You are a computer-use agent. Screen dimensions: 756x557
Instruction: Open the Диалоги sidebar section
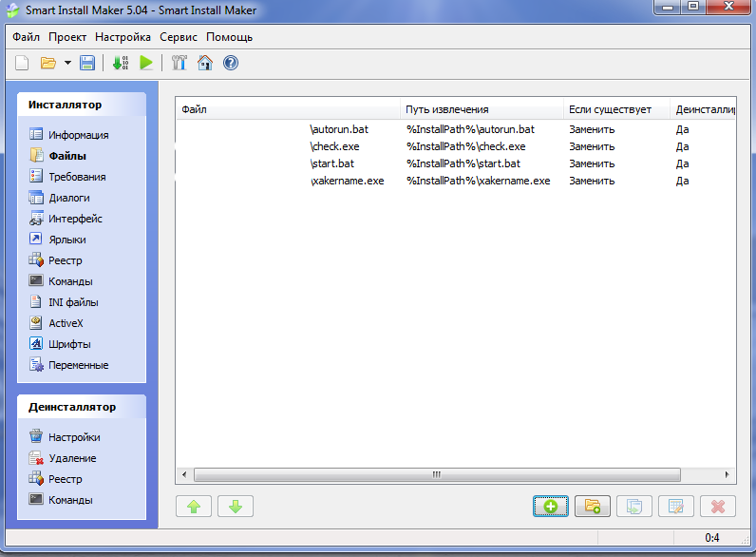(x=69, y=198)
